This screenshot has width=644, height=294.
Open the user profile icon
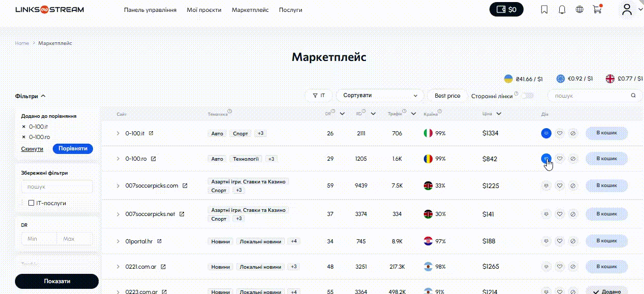pyautogui.click(x=627, y=9)
